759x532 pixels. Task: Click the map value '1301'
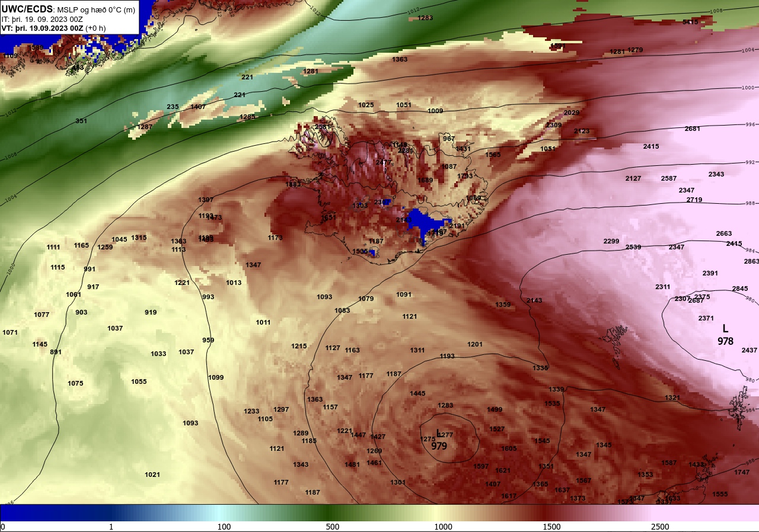pos(398,482)
